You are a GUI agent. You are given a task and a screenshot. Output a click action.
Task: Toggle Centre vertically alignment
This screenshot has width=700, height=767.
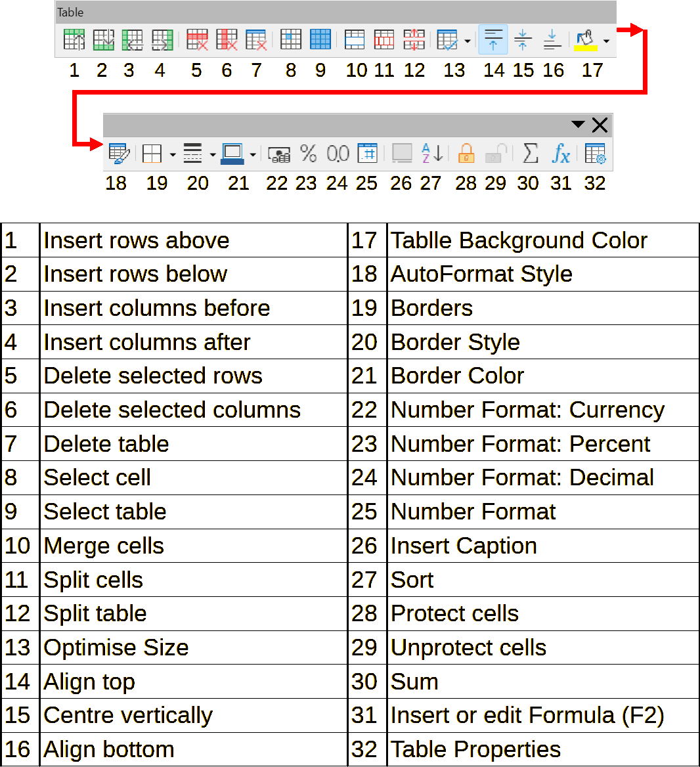[x=523, y=40]
